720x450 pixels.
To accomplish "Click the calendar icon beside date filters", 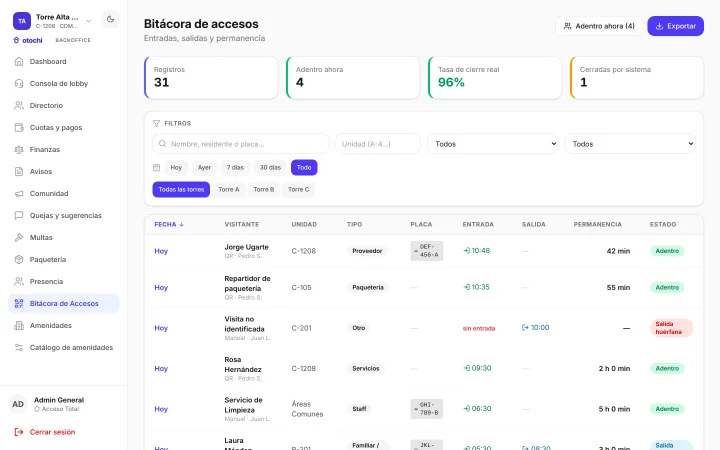I will [x=156, y=168].
